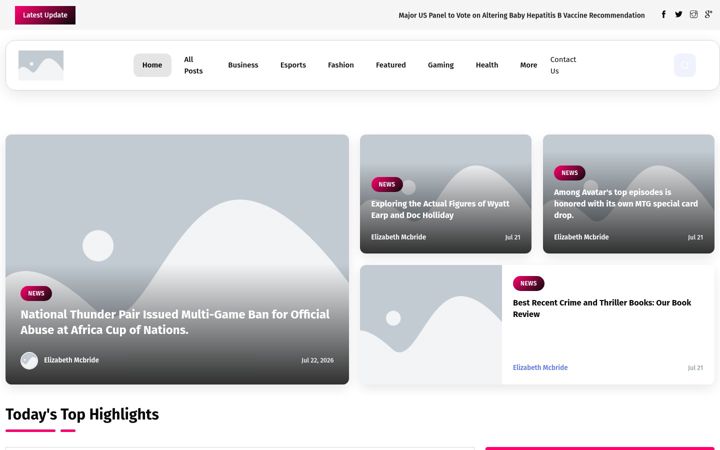Click the NEWS tag on the Avatar MTG card

[569, 173]
